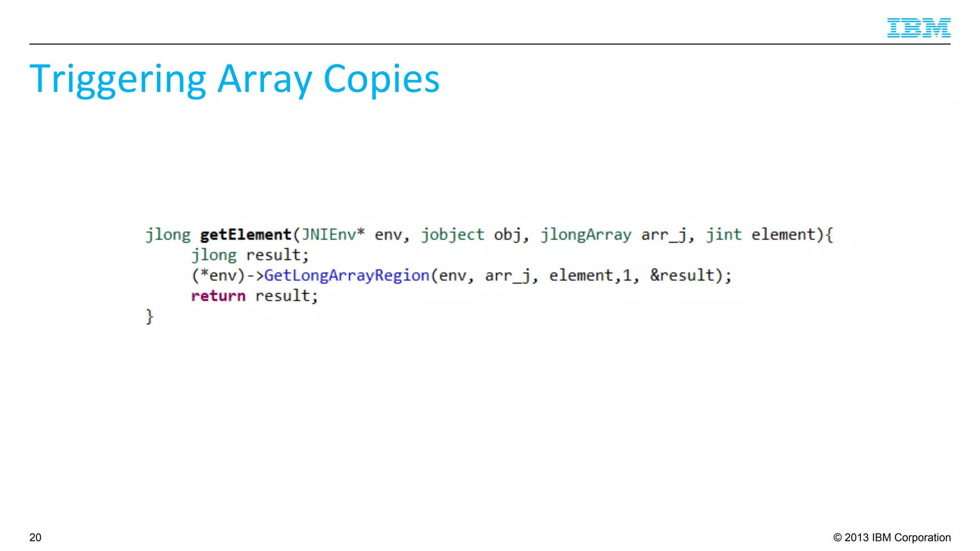The image size is (980, 551).
Task: Click the slide number 20
Action: (x=35, y=538)
